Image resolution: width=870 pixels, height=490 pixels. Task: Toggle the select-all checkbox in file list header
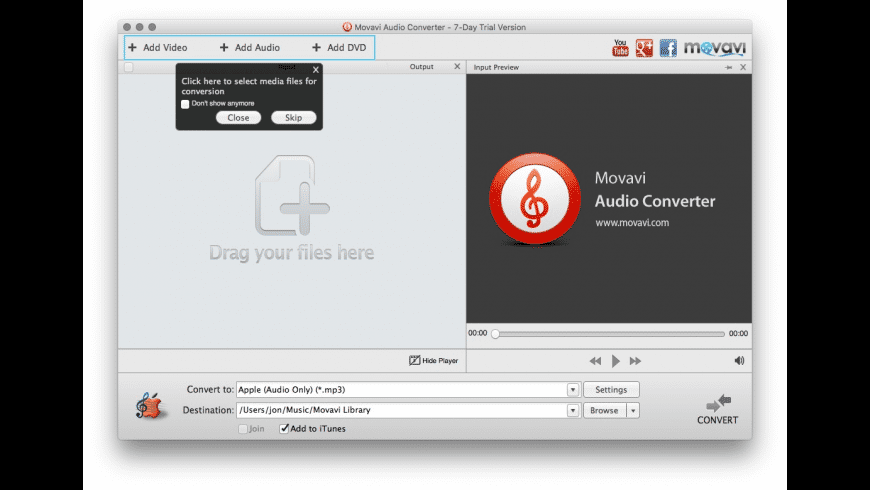pyautogui.click(x=129, y=67)
